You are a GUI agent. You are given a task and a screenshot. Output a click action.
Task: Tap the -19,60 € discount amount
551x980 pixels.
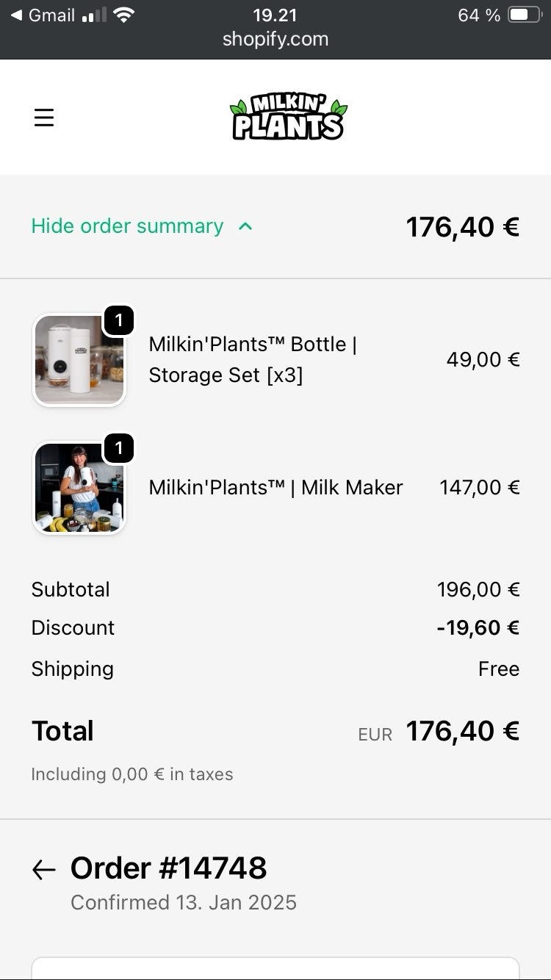478,627
